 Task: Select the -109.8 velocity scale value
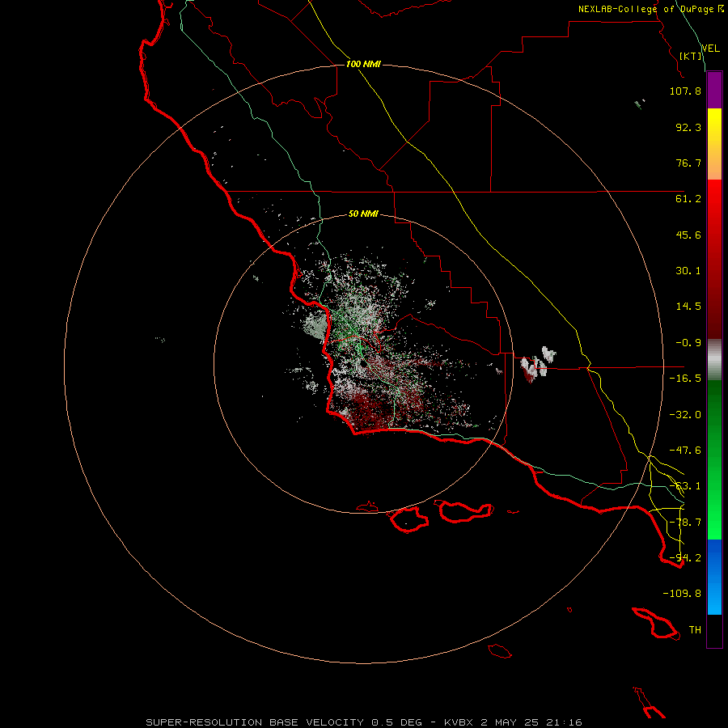pyautogui.click(x=682, y=594)
